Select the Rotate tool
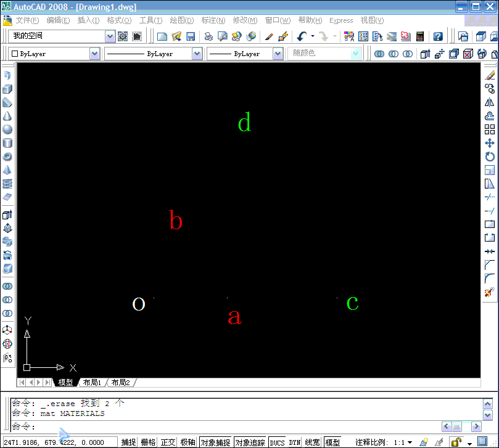This screenshot has height=448, width=499. [x=490, y=157]
